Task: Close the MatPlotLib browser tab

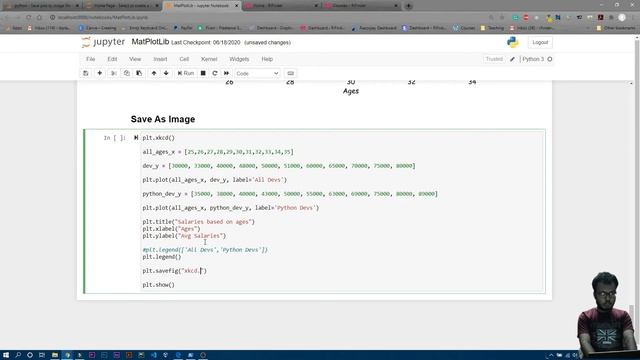Action: click(x=236, y=6)
